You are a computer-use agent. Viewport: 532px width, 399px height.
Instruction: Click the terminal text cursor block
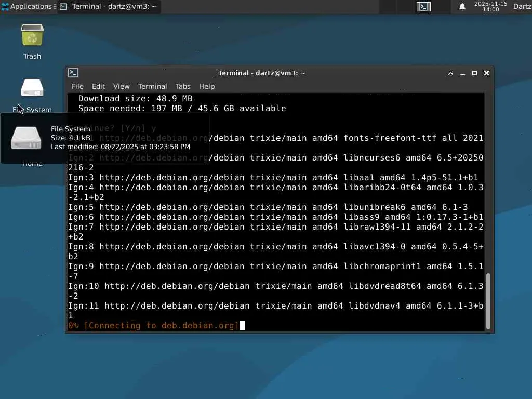(x=242, y=326)
